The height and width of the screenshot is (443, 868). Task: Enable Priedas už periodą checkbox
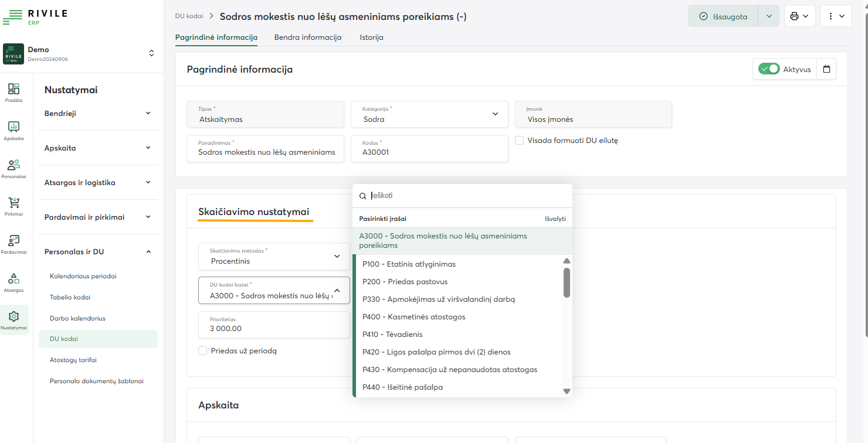point(203,351)
